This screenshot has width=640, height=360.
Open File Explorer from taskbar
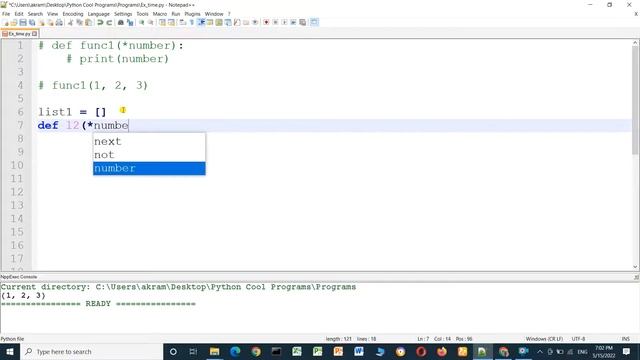point(214,351)
